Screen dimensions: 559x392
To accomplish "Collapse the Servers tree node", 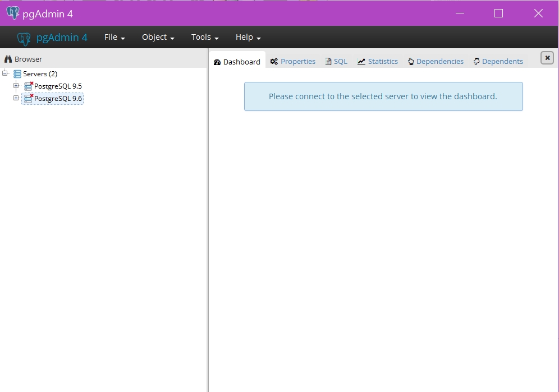I will click(x=5, y=73).
